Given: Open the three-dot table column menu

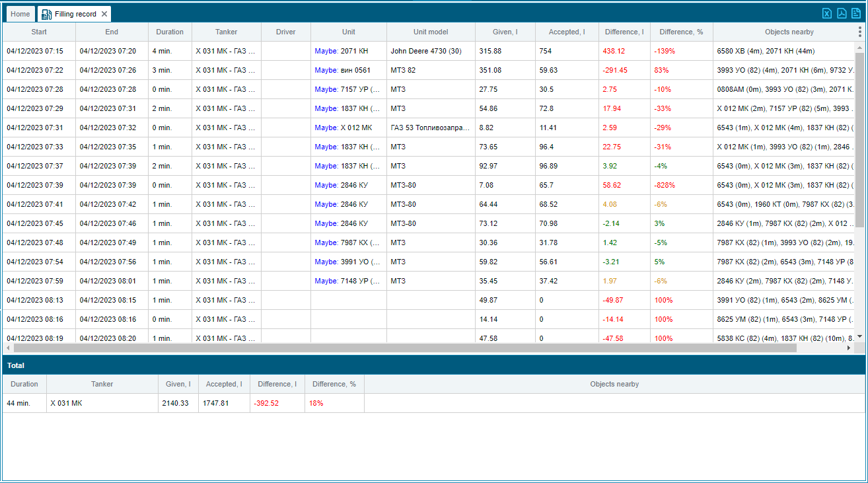Looking at the screenshot, I should 859,32.
